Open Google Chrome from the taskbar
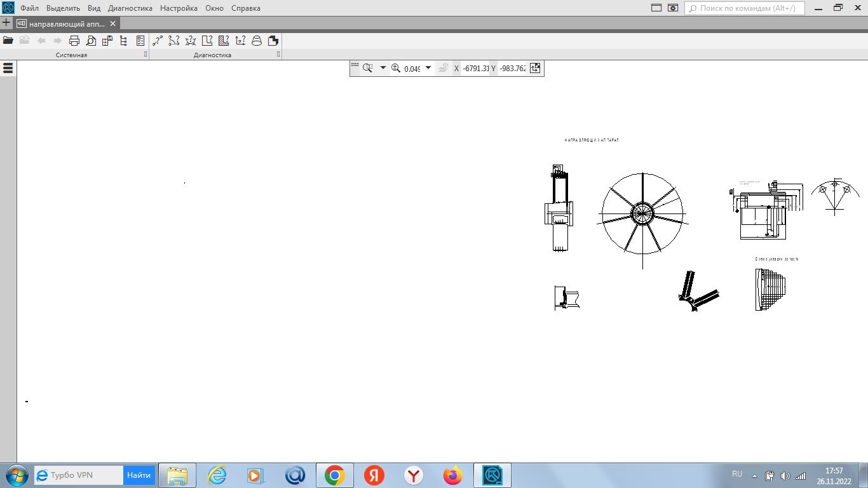This screenshot has height=488, width=868. (334, 475)
